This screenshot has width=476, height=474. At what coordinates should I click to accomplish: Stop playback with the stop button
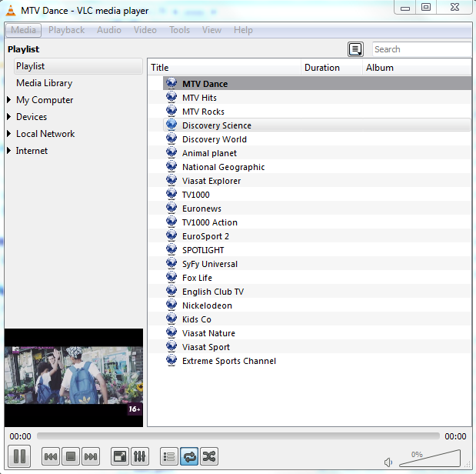[x=71, y=456]
